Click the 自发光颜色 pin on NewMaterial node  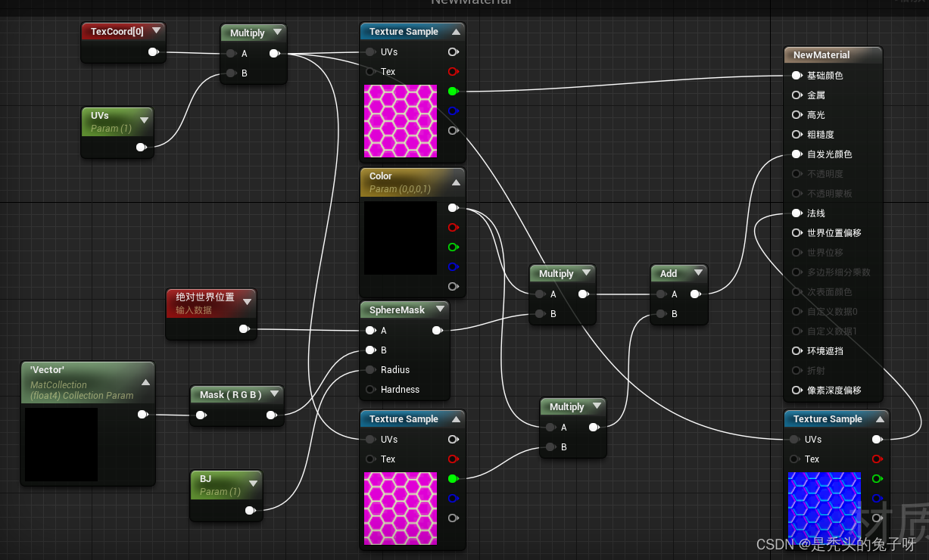click(x=797, y=154)
